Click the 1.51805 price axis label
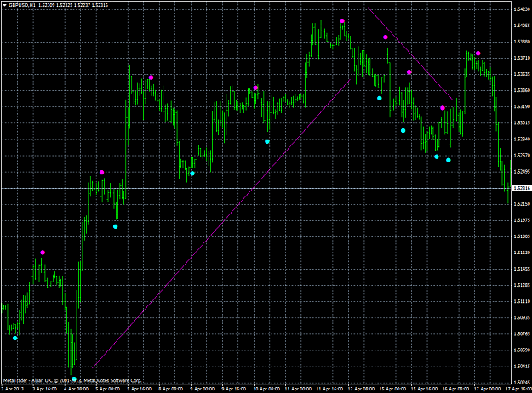The image size is (532, 393). pos(522,236)
